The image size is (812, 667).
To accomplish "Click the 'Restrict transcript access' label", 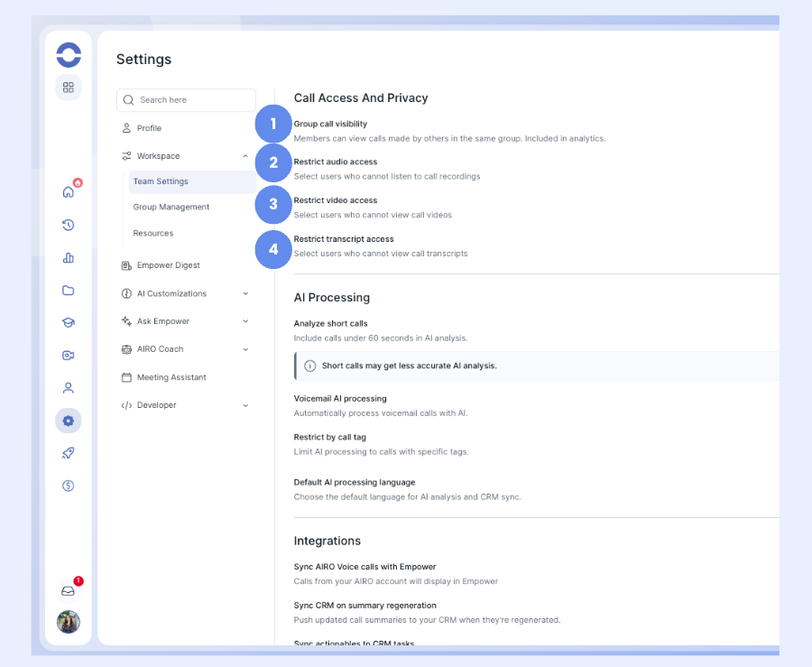I will tap(344, 239).
